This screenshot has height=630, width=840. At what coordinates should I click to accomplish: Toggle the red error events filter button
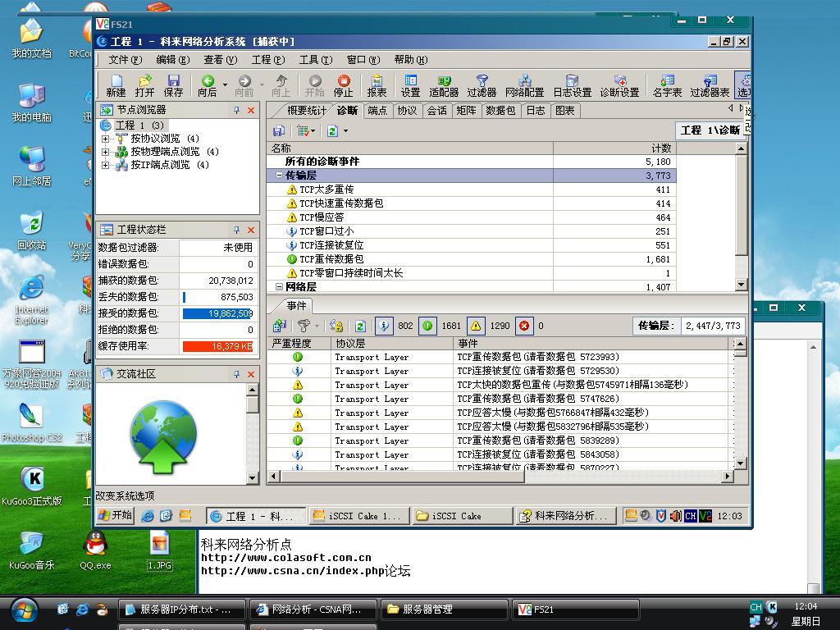(524, 326)
